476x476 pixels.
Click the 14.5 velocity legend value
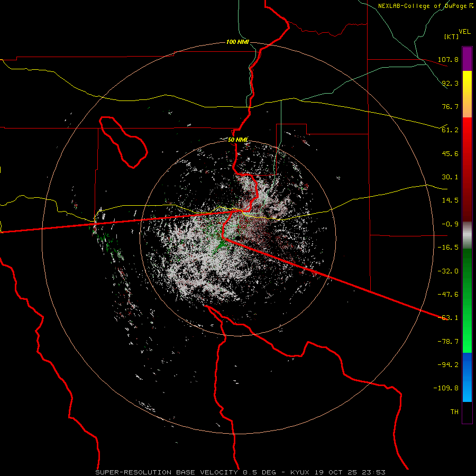(x=450, y=200)
